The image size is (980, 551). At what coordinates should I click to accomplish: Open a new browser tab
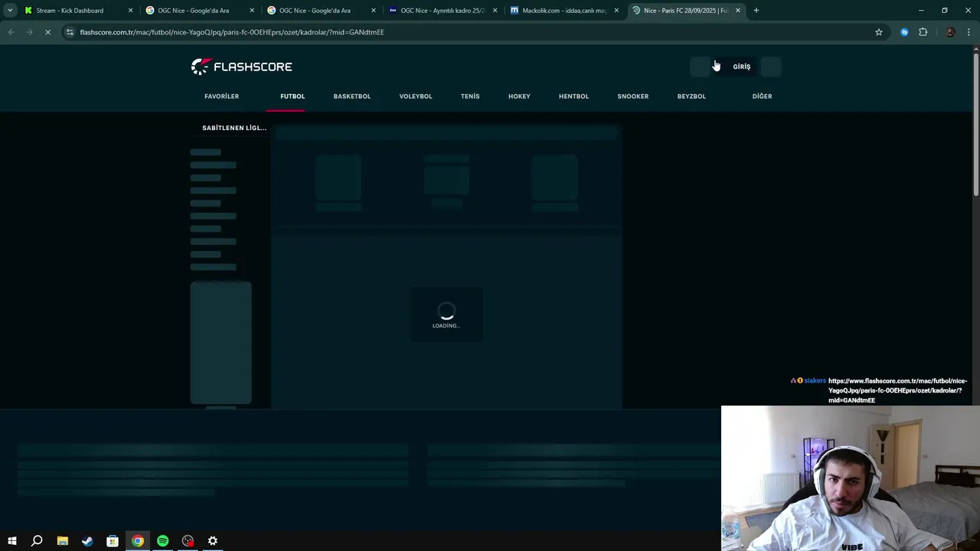pos(756,11)
